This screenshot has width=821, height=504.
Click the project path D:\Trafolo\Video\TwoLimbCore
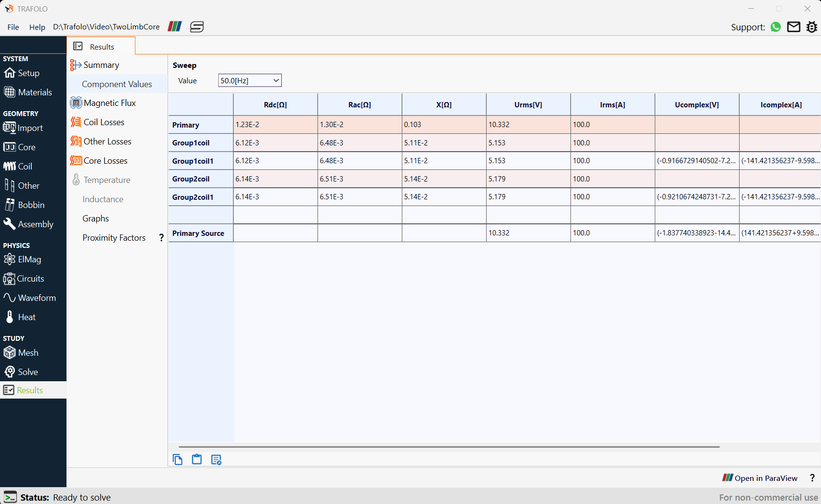106,27
